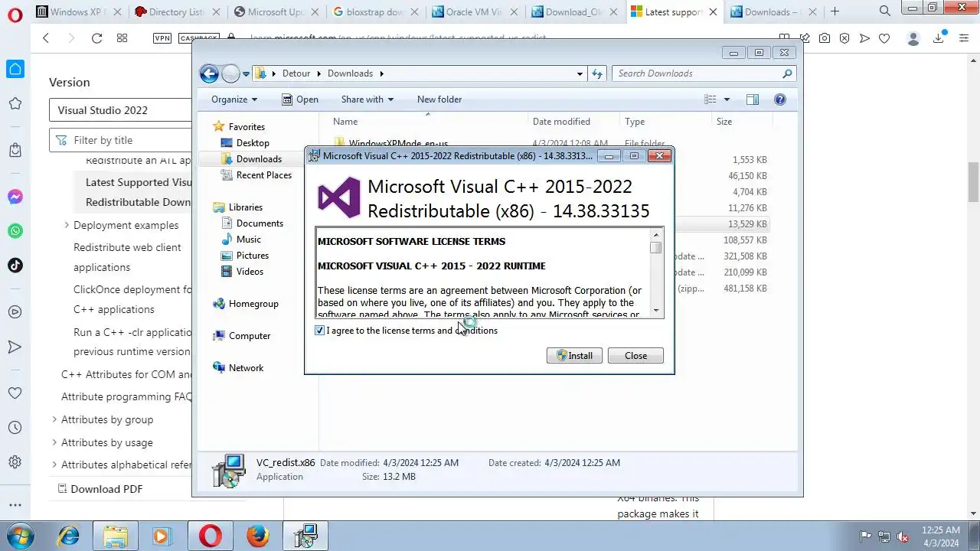The height and width of the screenshot is (551, 980).
Task: Click the browser reload icon
Action: pos(96,38)
